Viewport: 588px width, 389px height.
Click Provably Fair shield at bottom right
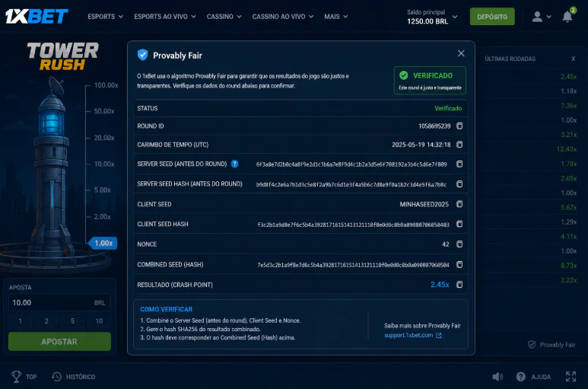click(x=532, y=345)
